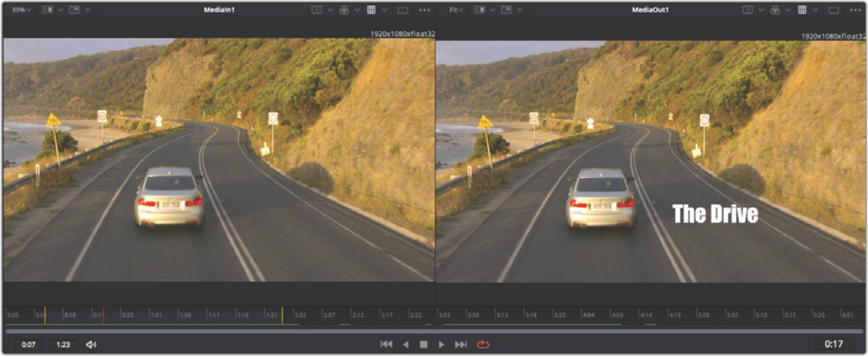Click the 0:07 render start time field
The height and width of the screenshot is (356, 868).
(29, 345)
